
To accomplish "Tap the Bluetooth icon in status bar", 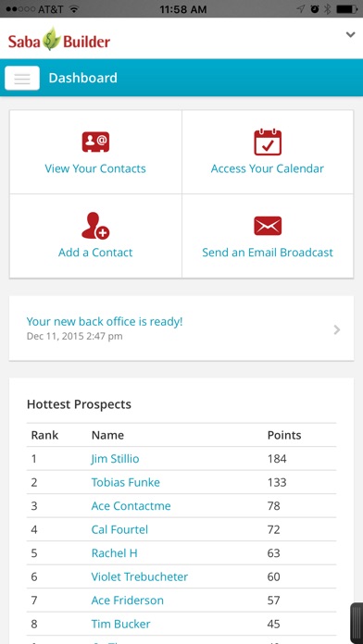I will coord(328,9).
